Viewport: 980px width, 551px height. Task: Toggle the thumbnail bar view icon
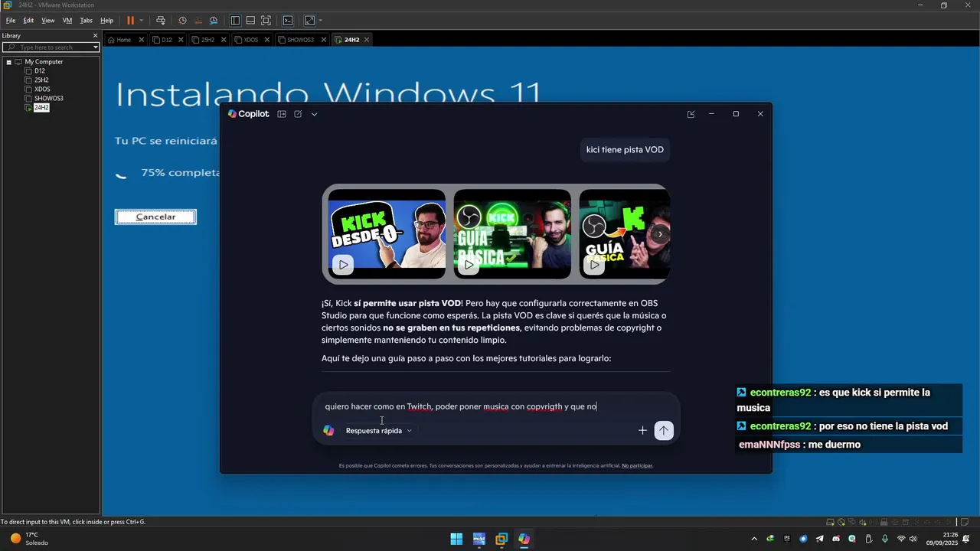(x=250, y=21)
